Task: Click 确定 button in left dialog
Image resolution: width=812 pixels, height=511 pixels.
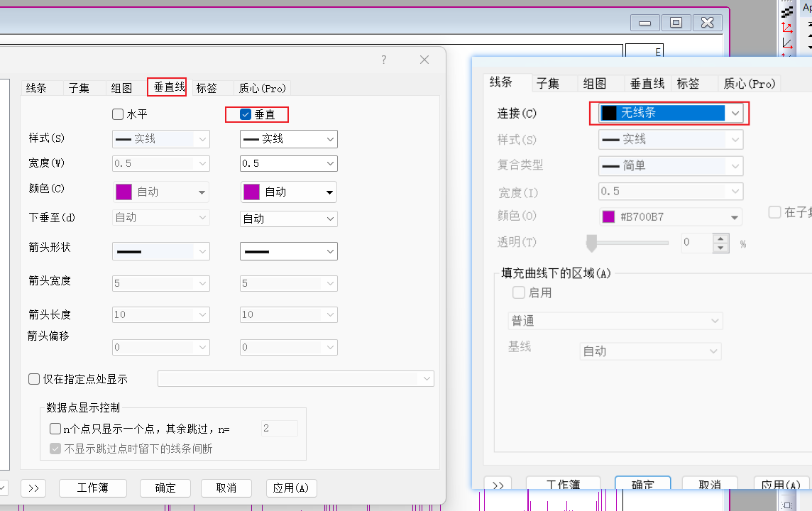Action: pyautogui.click(x=165, y=488)
